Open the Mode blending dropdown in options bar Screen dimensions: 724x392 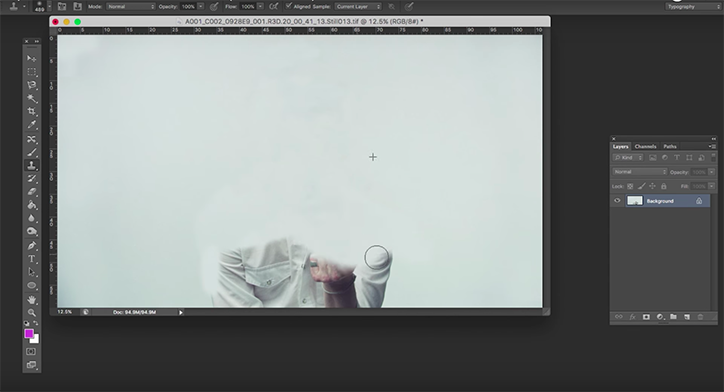click(x=131, y=6)
